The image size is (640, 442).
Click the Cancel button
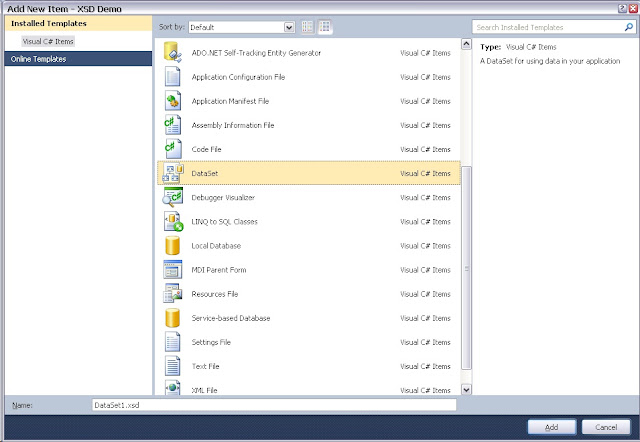606,427
